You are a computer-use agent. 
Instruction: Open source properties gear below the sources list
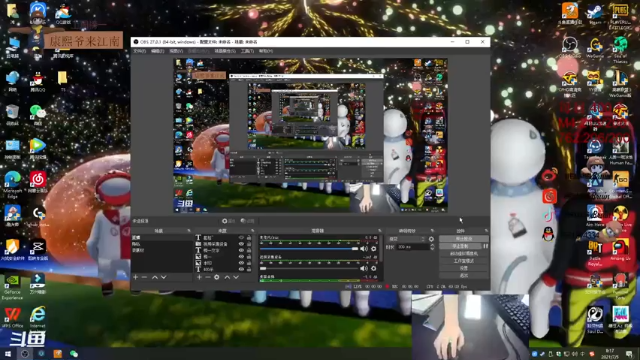[x=217, y=277]
